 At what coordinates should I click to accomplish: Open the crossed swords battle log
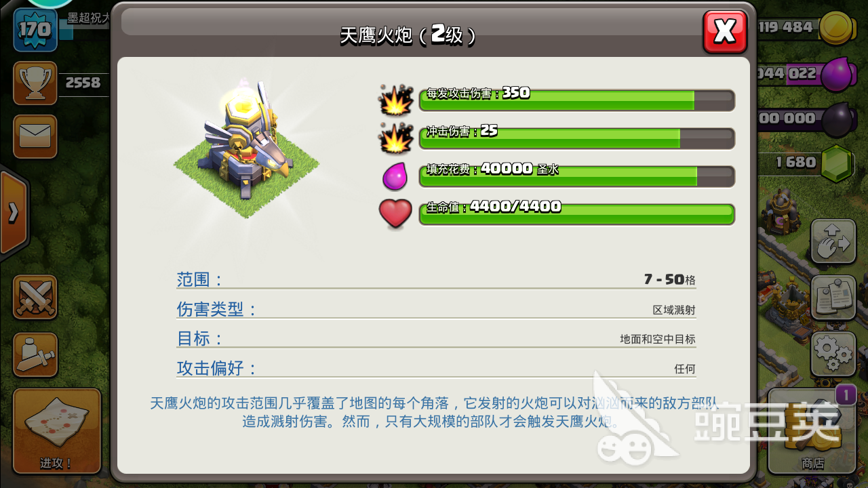pyautogui.click(x=35, y=297)
